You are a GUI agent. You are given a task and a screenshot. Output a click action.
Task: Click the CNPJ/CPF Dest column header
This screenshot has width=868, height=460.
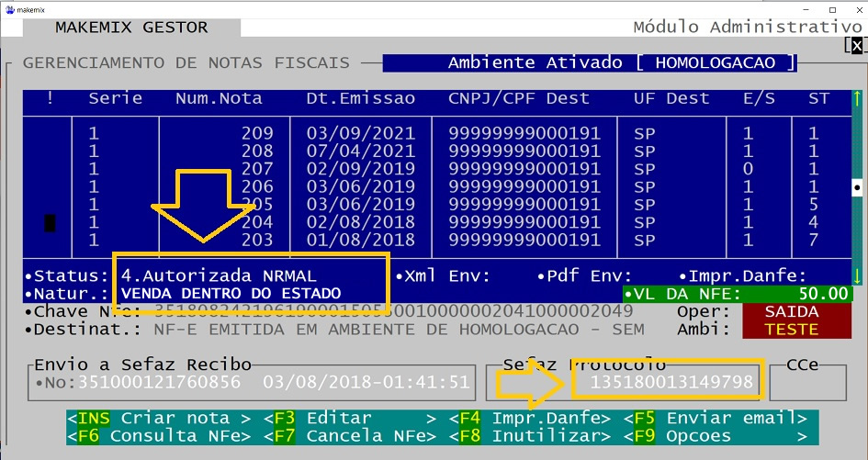(x=519, y=98)
